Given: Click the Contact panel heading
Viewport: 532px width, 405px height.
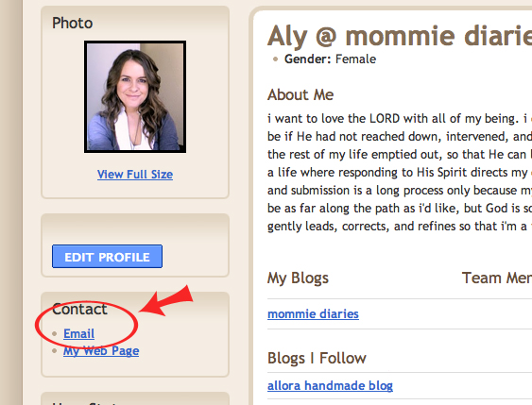Looking at the screenshot, I should pyautogui.click(x=79, y=309).
